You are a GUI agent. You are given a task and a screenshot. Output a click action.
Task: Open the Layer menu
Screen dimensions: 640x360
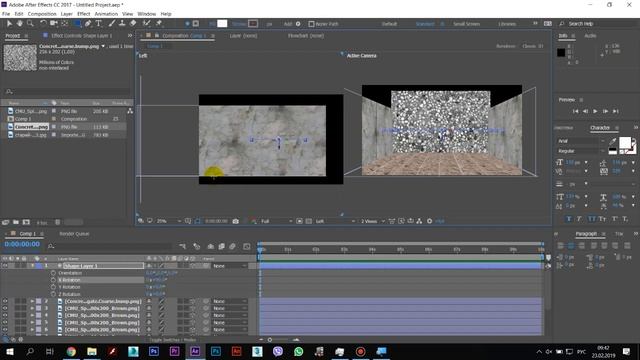(x=67, y=14)
